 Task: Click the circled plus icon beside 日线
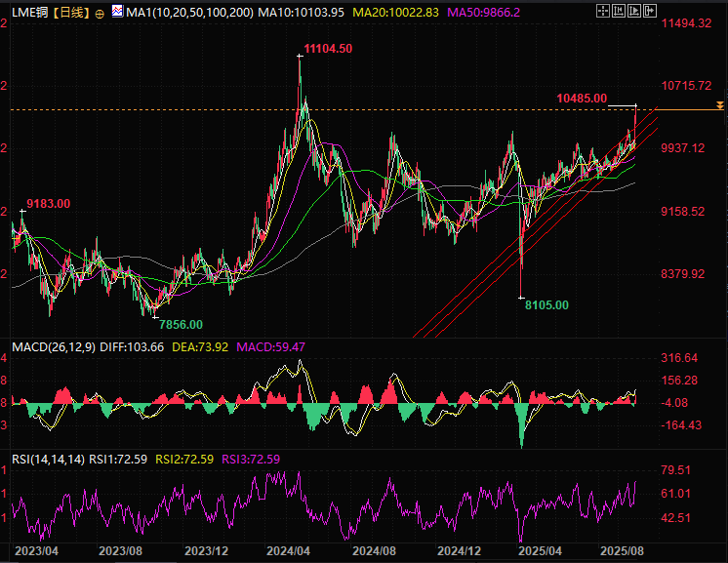click(100, 14)
